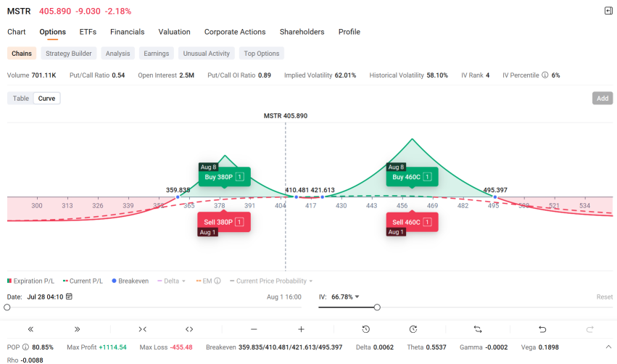Open the IV 66.78% dropdown
Screen dimensions: 617x364
point(345,297)
